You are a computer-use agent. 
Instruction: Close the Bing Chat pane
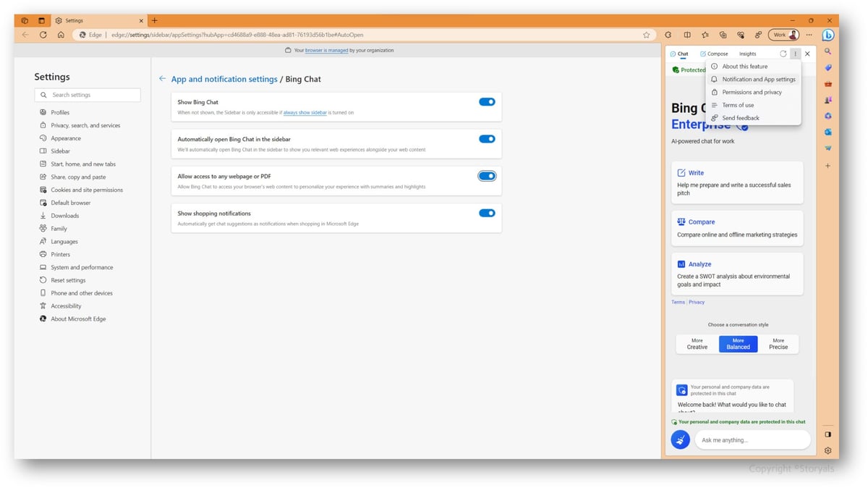(x=807, y=54)
